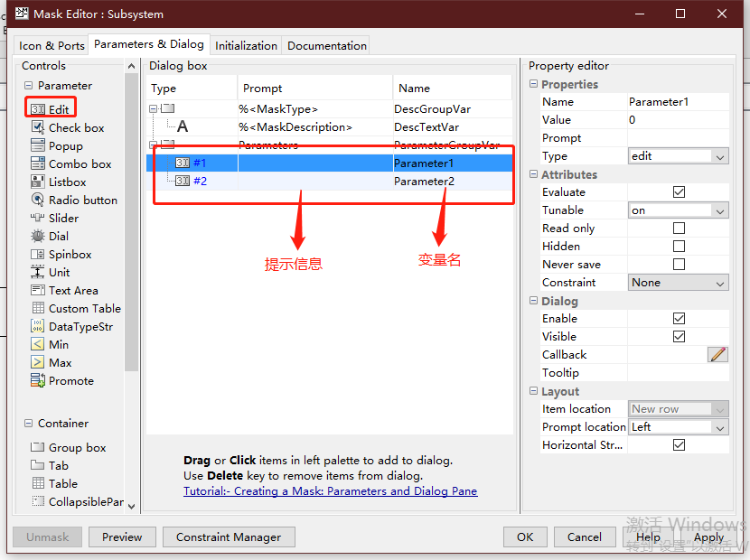Add a Text Area control
Viewport: 750px width, 560px height.
point(64,290)
